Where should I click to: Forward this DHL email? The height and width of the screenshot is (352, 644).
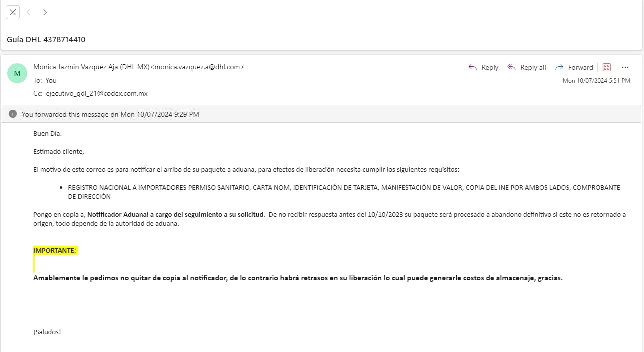point(574,67)
